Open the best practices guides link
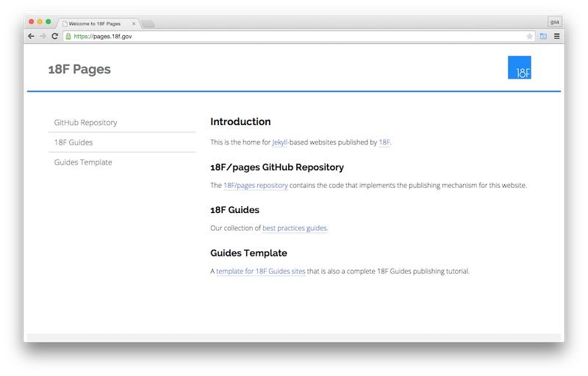This screenshot has height=376, width=588. pos(295,228)
